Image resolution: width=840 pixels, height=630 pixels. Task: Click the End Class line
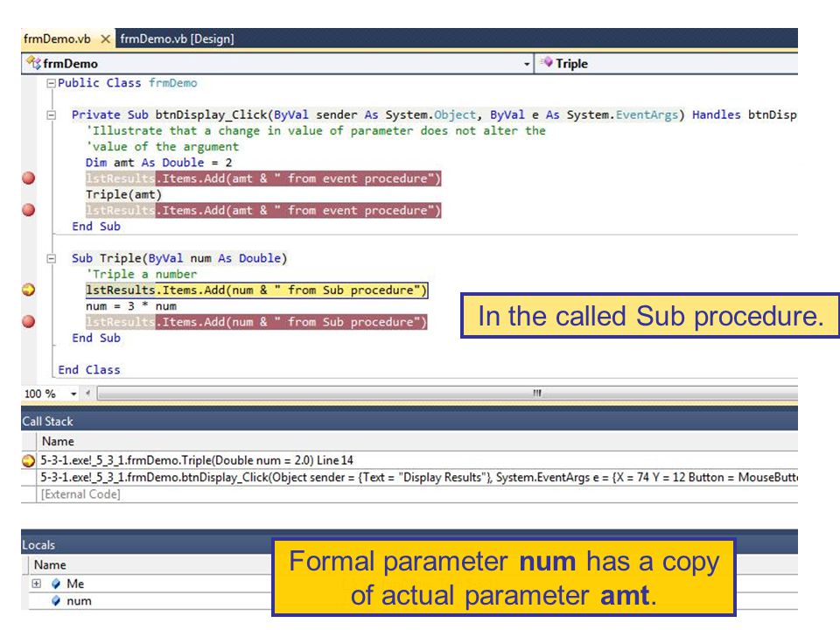click(x=89, y=370)
